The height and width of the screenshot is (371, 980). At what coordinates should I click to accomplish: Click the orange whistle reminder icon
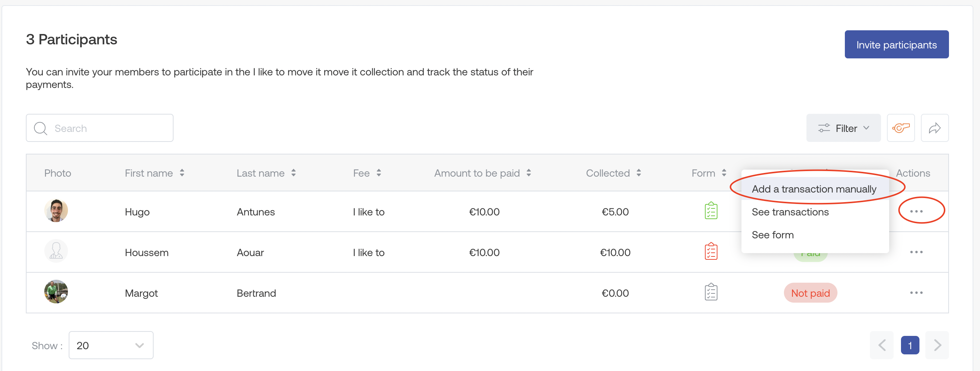[900, 128]
